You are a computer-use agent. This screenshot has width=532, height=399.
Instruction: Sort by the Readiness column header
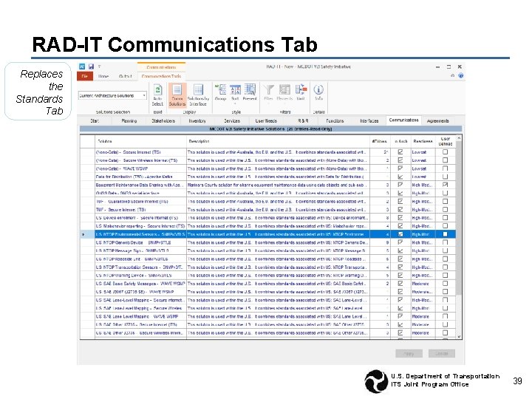point(423,141)
